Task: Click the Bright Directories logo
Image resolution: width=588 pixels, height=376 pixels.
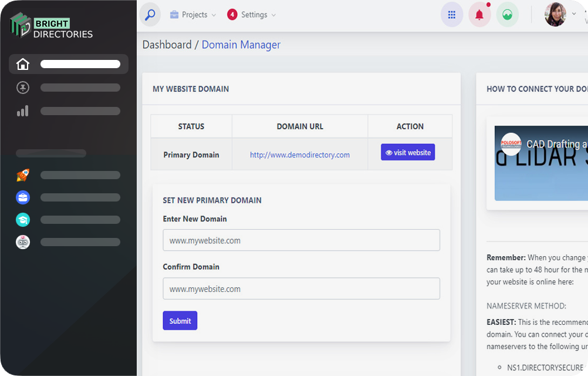Action: point(52,26)
